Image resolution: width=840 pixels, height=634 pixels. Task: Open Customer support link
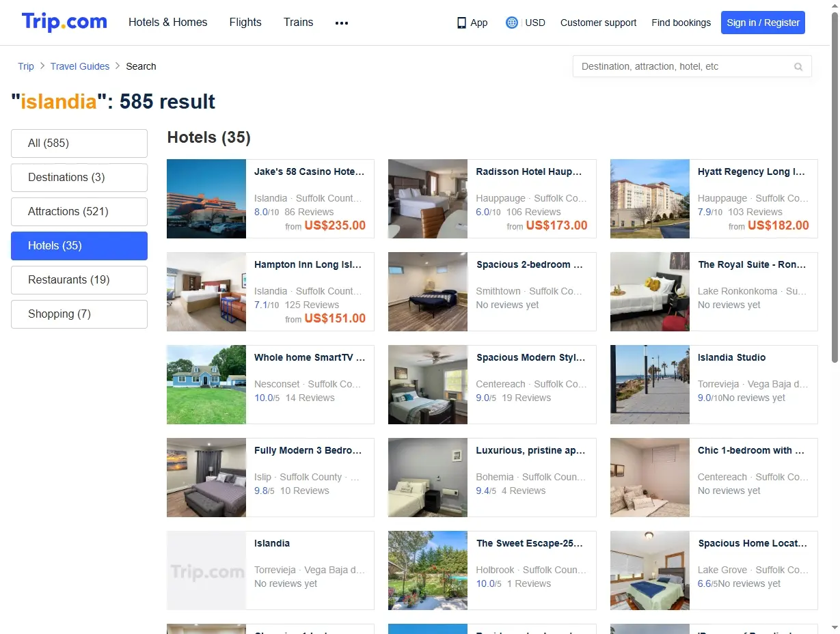[598, 23]
